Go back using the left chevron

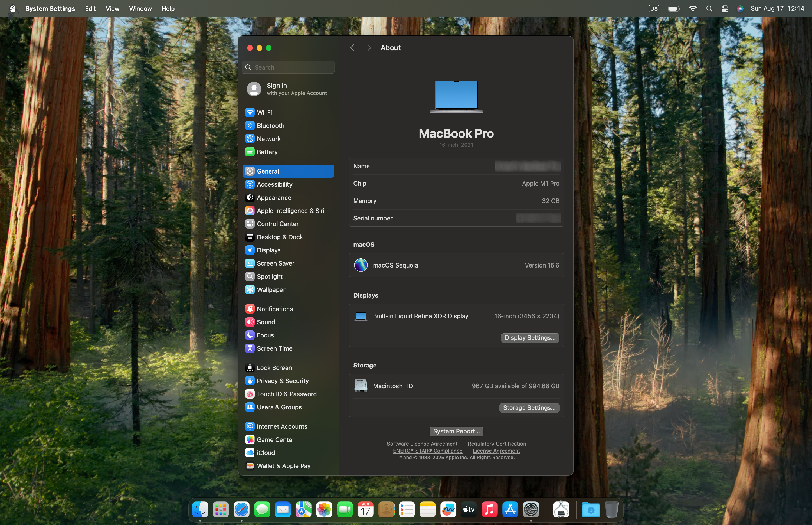[352, 48]
